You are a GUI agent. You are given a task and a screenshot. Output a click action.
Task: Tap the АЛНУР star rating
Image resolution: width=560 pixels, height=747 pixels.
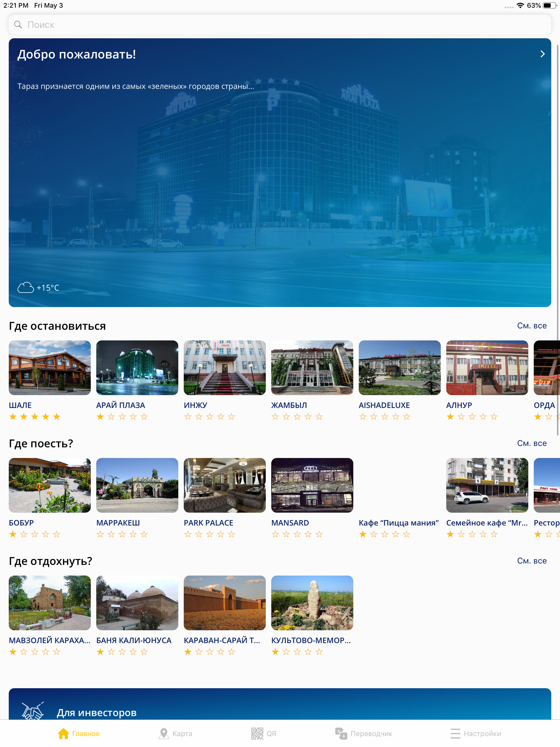472,417
